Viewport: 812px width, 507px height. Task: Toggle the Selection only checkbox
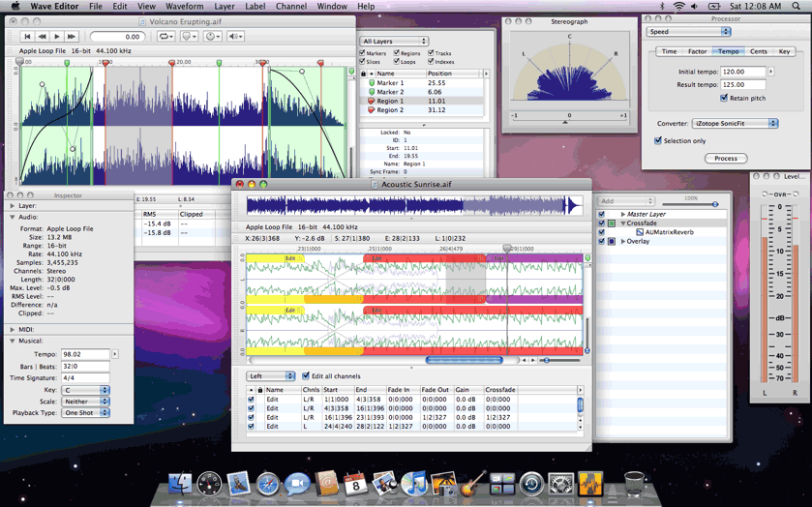658,140
